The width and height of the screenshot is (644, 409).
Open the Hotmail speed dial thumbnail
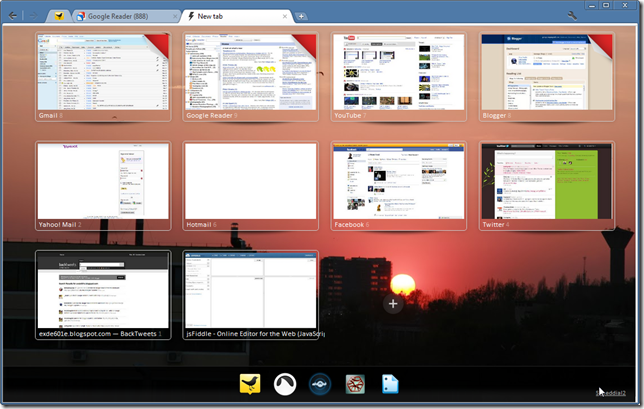pos(250,181)
